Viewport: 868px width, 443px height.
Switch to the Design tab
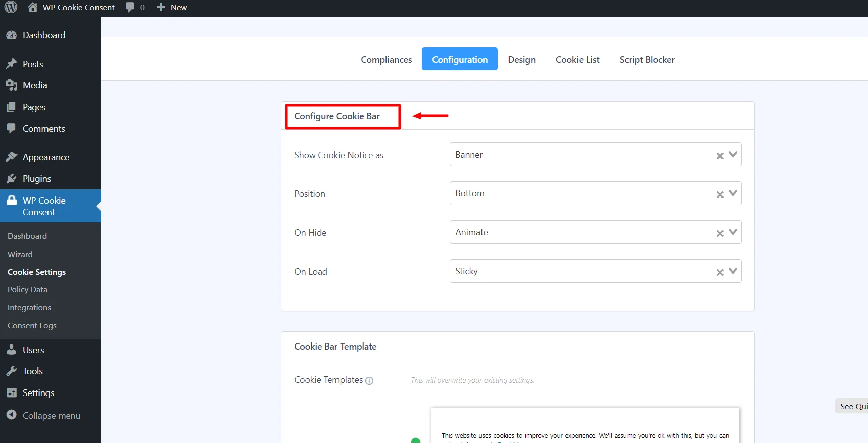point(521,59)
